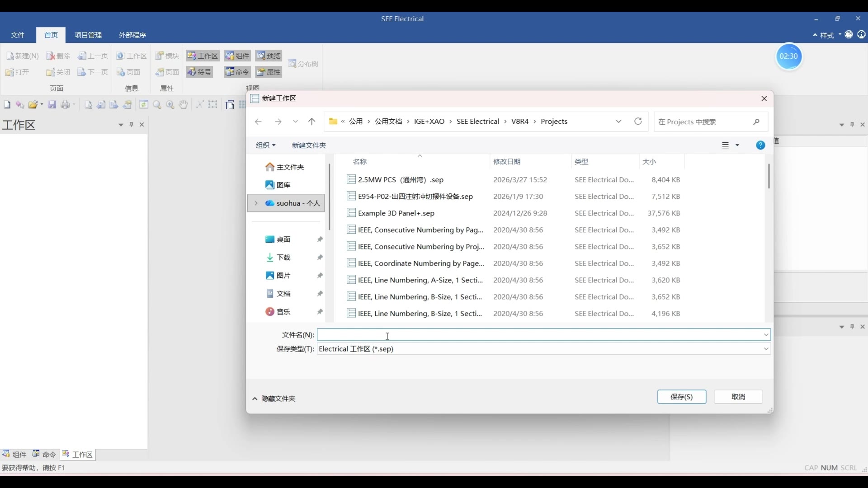Open 图库 in the navigation pane
The height and width of the screenshot is (488, 868).
(x=278, y=185)
